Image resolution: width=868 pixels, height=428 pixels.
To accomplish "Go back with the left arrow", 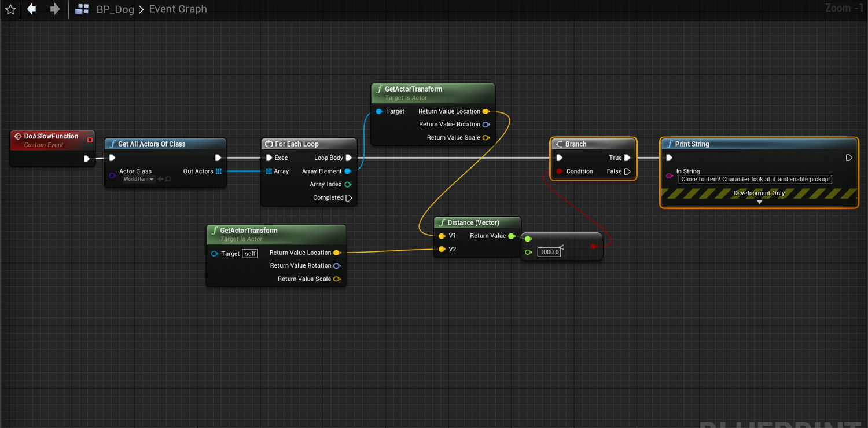I will 31,9.
